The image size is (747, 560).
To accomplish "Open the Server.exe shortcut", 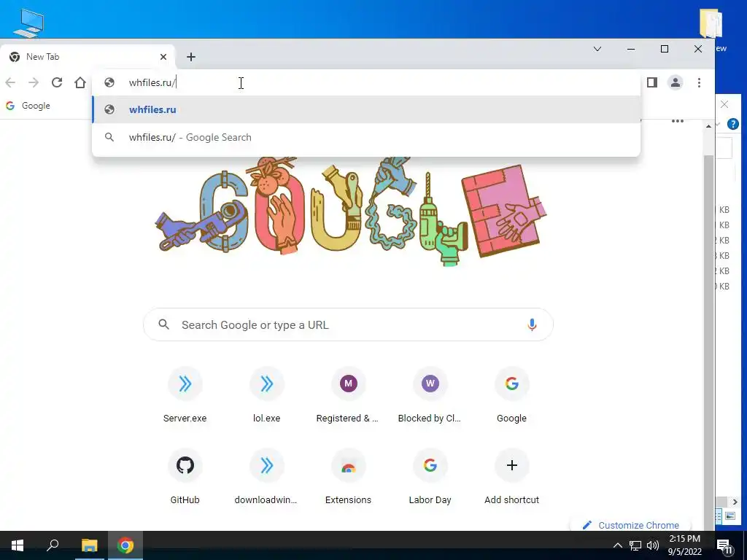I will point(185,395).
